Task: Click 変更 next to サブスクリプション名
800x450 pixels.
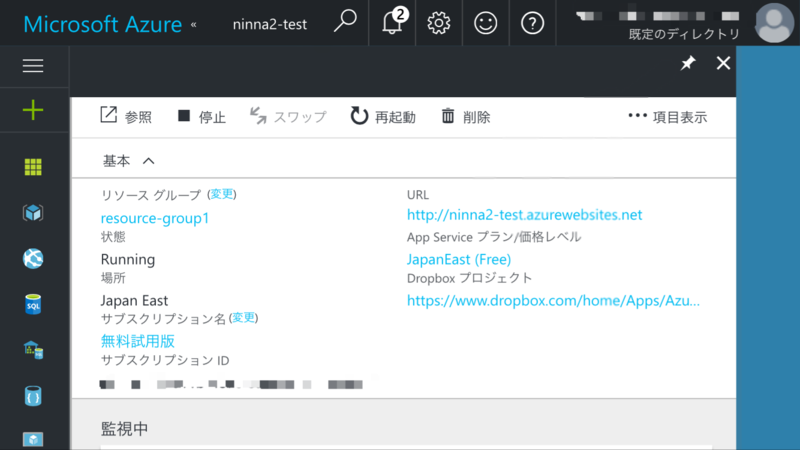Action: pyautogui.click(x=243, y=317)
